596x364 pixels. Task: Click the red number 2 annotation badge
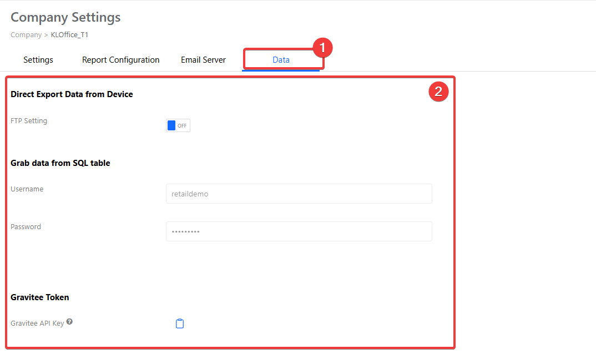(438, 92)
